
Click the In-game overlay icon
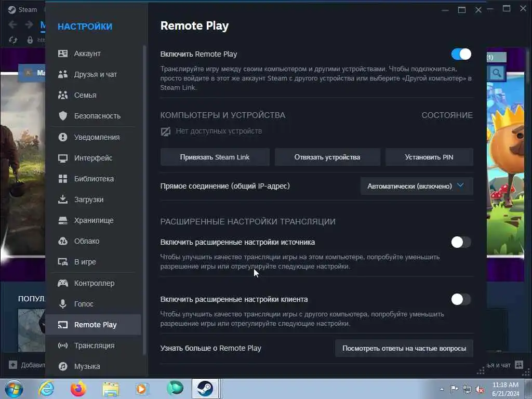(x=63, y=262)
